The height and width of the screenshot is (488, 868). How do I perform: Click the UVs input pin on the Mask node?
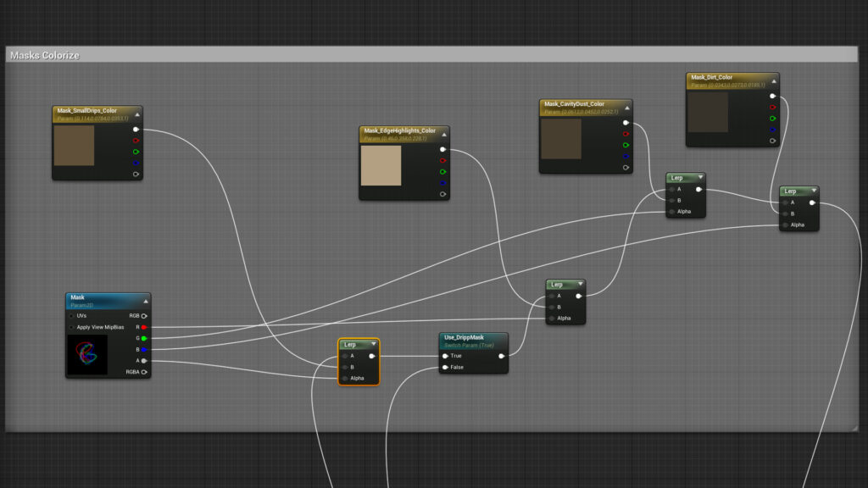coord(70,315)
